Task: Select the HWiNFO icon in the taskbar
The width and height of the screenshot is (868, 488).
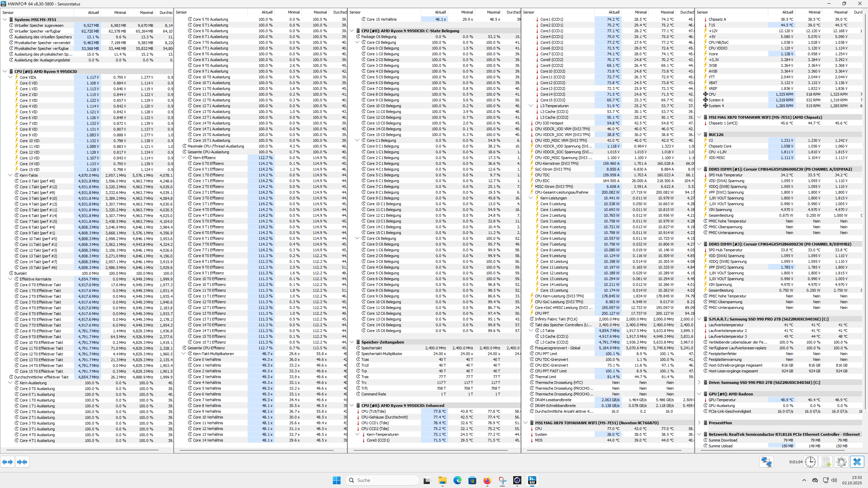Action: [532, 481]
